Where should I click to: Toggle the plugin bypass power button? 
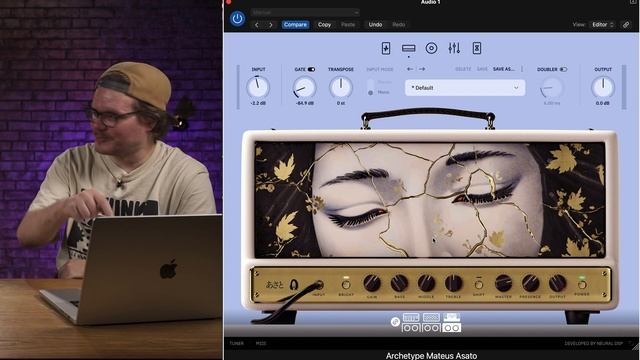238,19
